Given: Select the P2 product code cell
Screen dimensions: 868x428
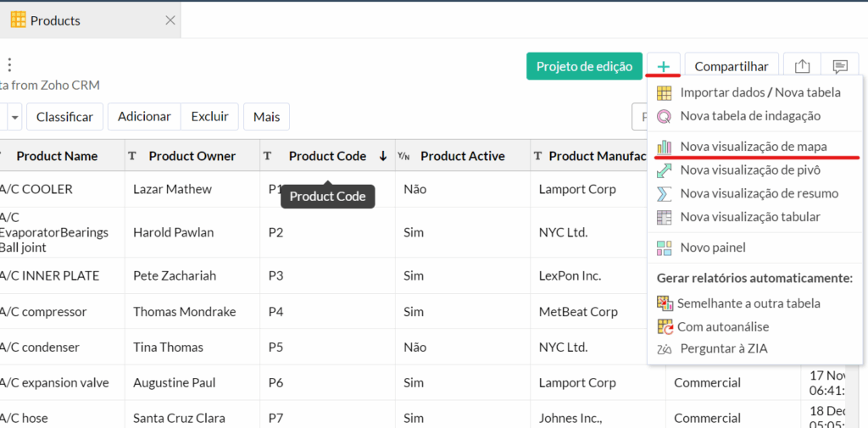Looking at the screenshot, I should [x=327, y=232].
